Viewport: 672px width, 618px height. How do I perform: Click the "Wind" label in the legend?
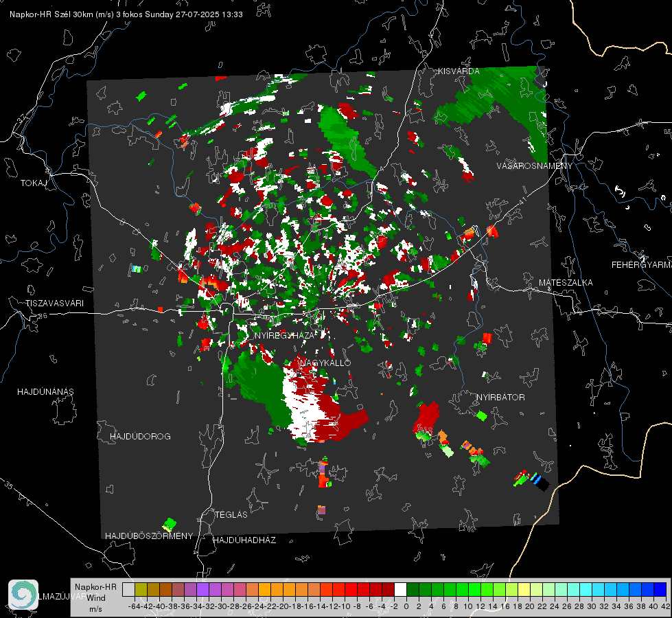point(96,597)
